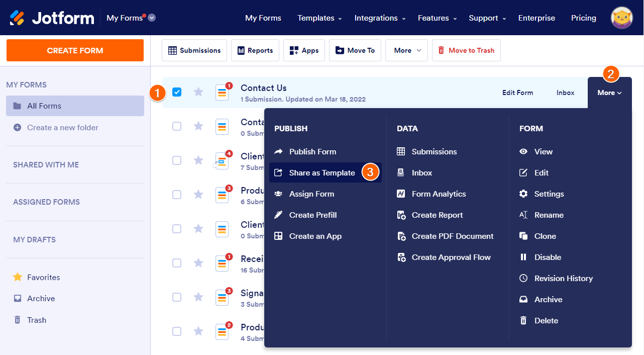Click the View eye icon

tap(523, 151)
